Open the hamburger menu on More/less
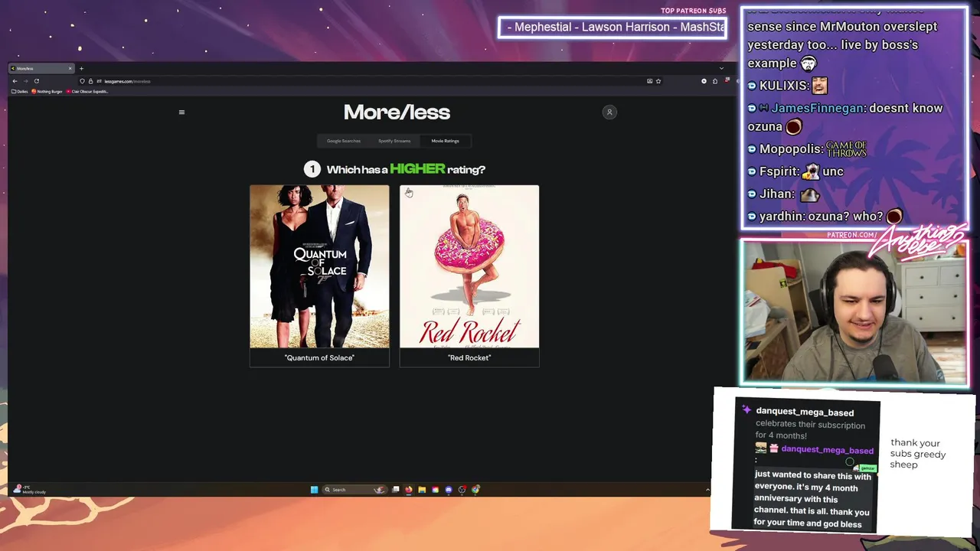 pos(181,112)
